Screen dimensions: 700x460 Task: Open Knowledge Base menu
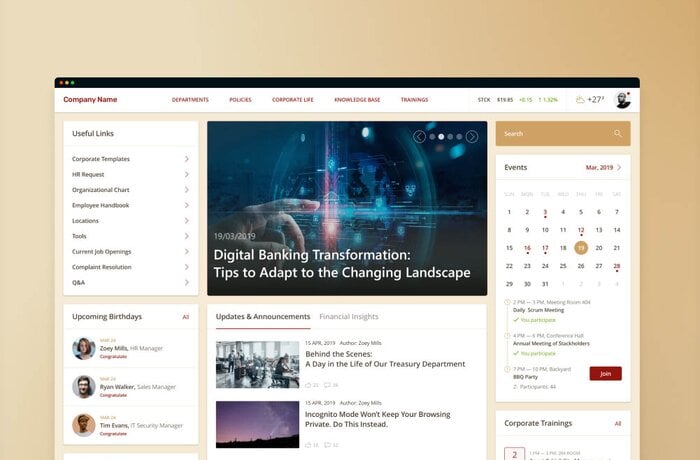[357, 100]
